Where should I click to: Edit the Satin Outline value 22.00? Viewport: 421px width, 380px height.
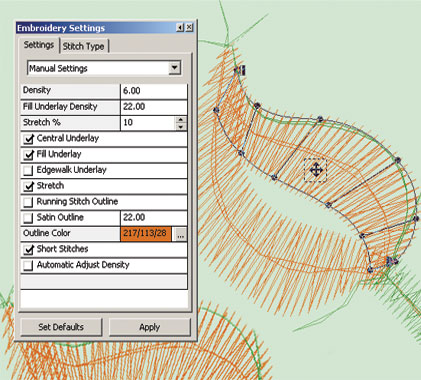pos(153,218)
